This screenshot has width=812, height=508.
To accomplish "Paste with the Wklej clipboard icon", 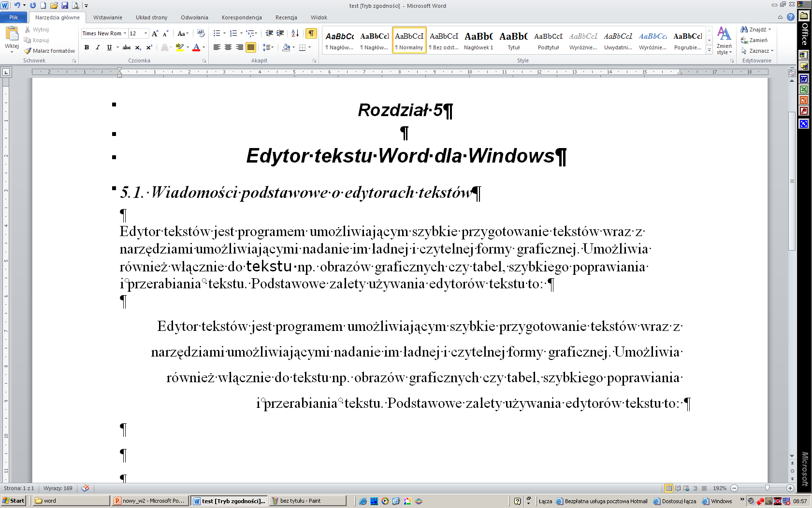I will click(x=12, y=34).
